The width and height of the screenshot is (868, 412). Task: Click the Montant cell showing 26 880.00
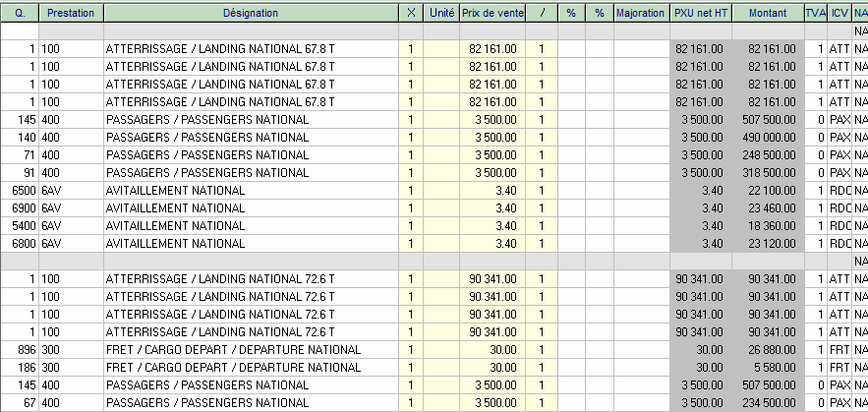pos(767,349)
